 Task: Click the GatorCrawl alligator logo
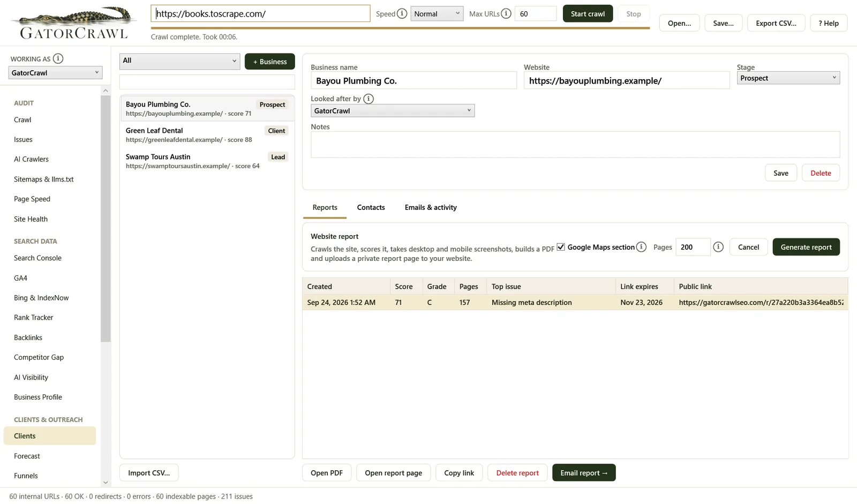point(74,22)
